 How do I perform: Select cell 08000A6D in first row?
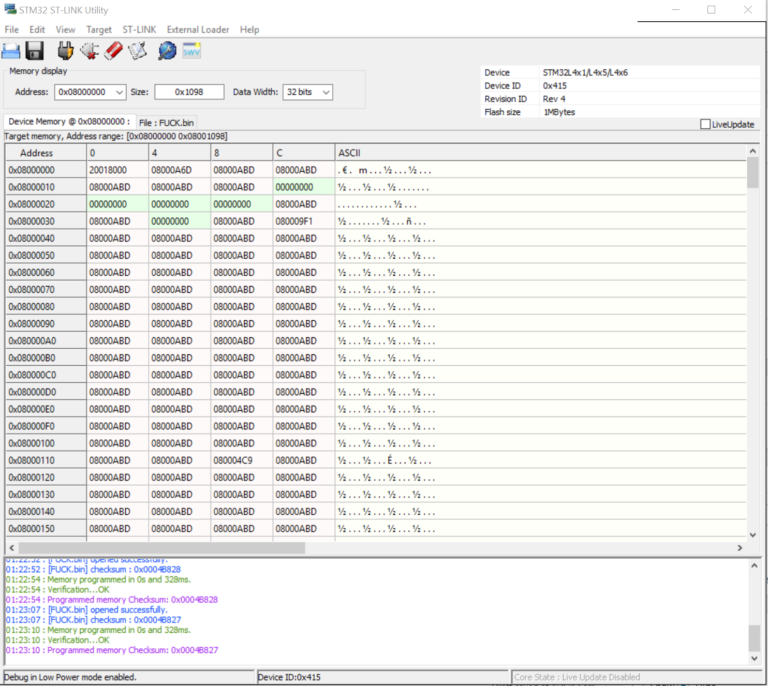(180, 170)
